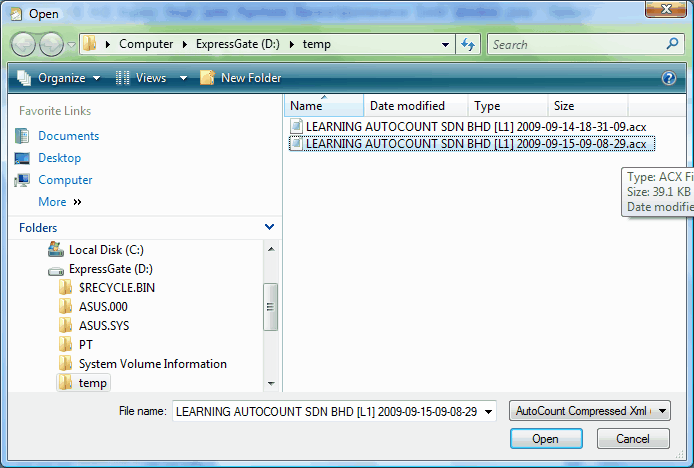Open the Organize menu

[59, 78]
